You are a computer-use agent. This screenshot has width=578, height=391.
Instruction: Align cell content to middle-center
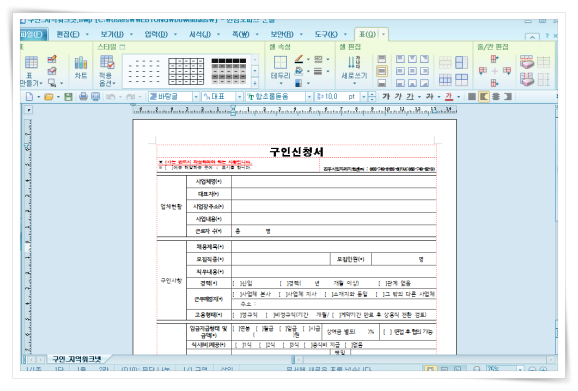click(x=412, y=71)
